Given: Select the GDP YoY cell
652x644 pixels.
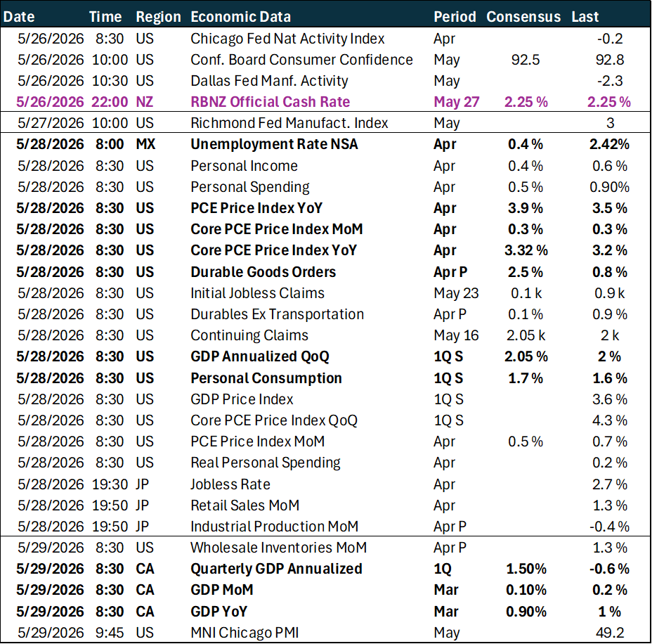Looking at the screenshot, I should 219,612.
